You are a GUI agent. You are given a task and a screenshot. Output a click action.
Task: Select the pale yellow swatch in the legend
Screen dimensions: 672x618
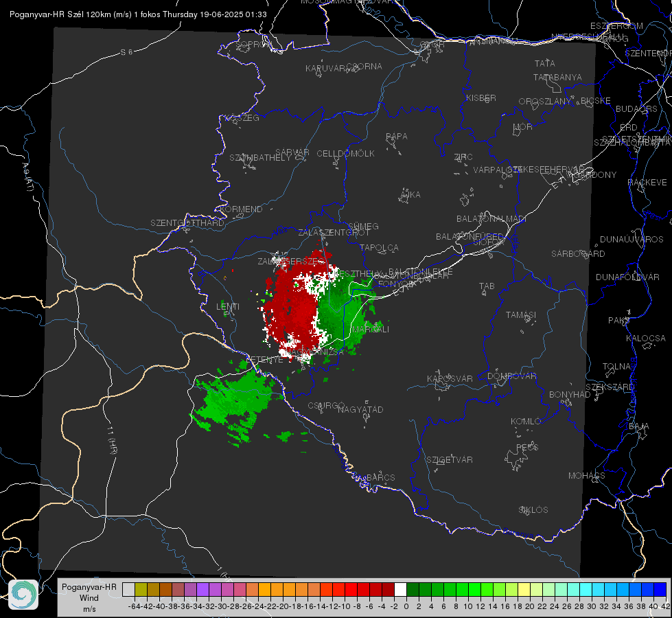click(x=524, y=589)
